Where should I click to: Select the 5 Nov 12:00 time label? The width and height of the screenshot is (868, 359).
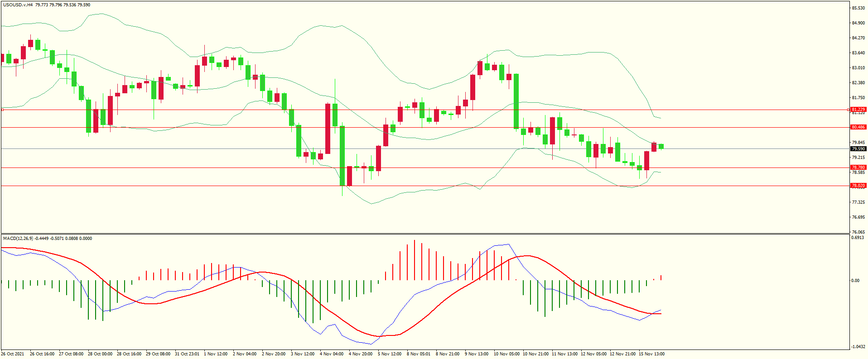(x=390, y=354)
